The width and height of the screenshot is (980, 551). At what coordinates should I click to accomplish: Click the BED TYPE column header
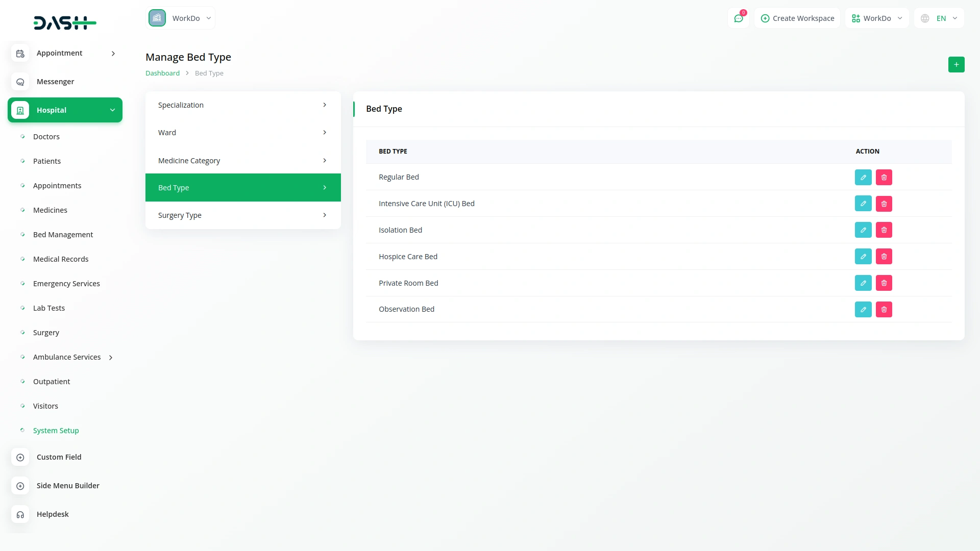(393, 152)
